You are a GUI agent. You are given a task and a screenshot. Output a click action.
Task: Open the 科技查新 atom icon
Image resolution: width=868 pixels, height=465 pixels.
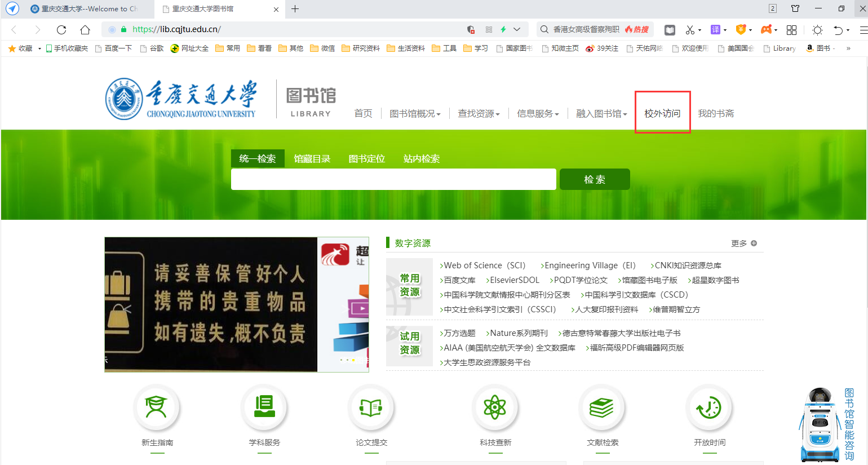[495, 407]
